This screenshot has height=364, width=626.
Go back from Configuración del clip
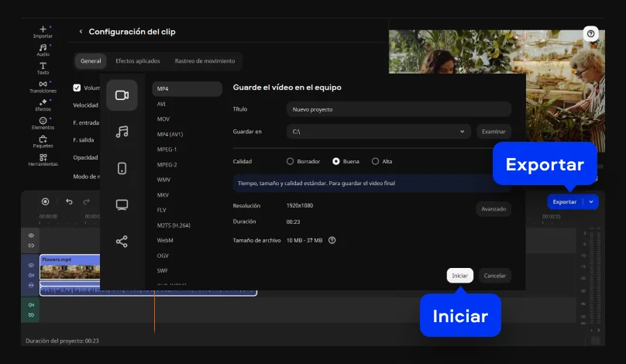pos(81,32)
